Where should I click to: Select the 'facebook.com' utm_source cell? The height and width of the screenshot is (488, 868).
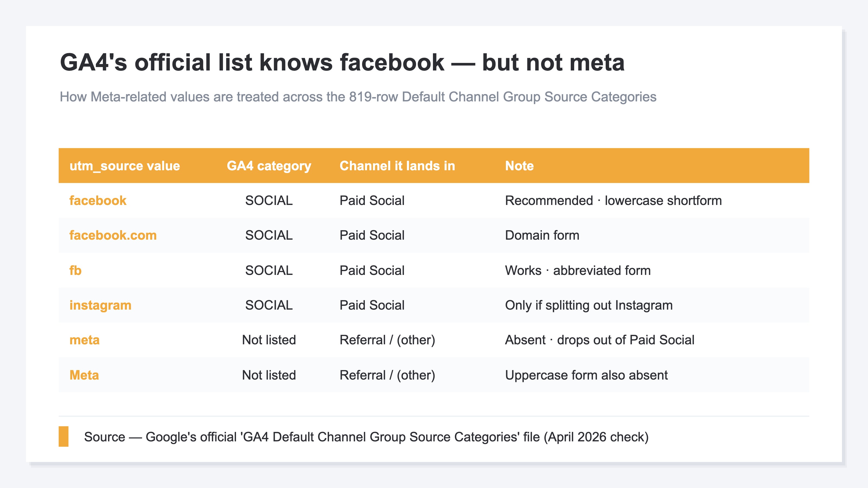click(113, 235)
